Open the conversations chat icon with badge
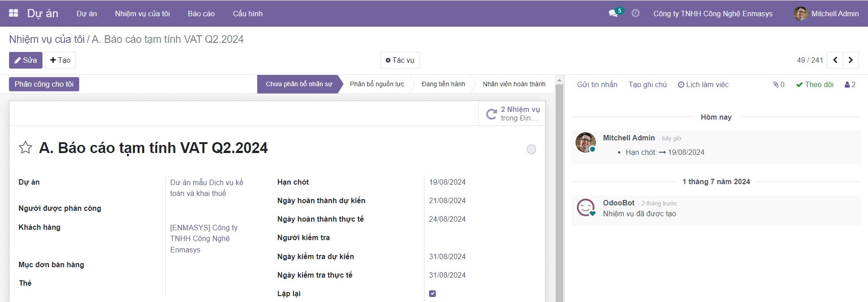 613,14
